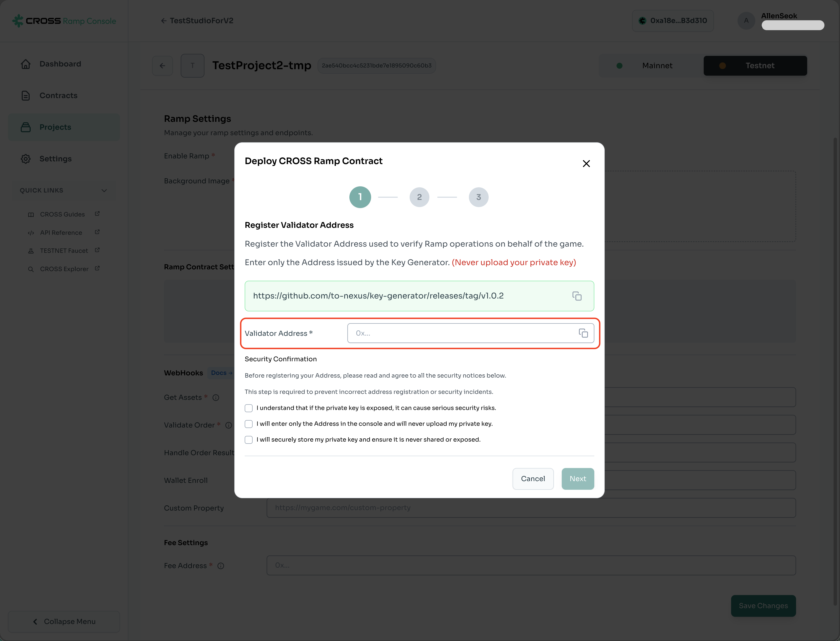Check the private key exposure risk checkbox

pos(249,408)
